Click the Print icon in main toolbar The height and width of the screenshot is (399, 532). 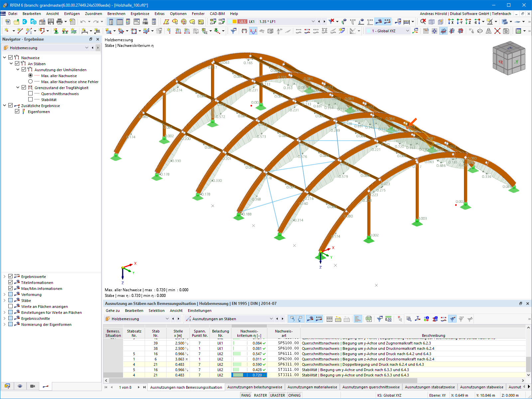pos(60,22)
